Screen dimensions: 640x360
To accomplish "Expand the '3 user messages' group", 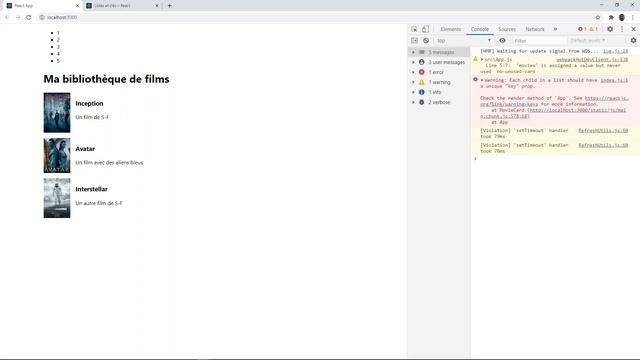I will 413,62.
